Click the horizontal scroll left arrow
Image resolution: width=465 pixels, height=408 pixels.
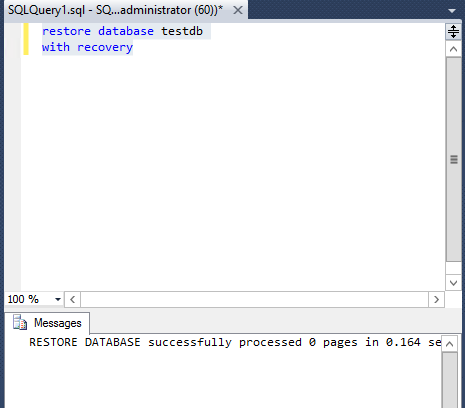point(72,299)
